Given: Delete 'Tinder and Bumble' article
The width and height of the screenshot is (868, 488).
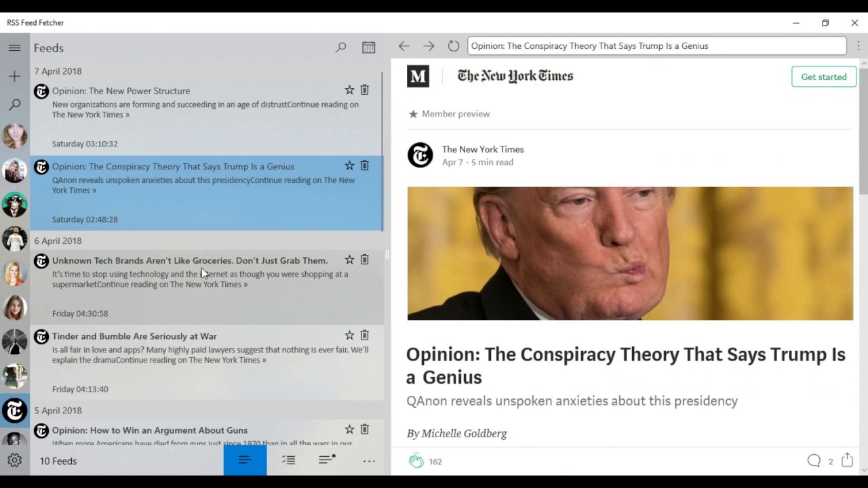Looking at the screenshot, I should point(364,335).
